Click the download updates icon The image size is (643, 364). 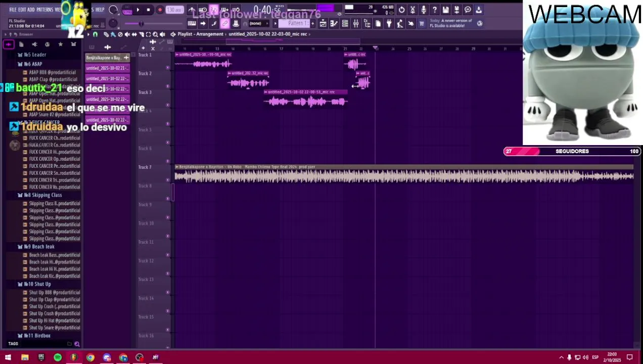(479, 10)
